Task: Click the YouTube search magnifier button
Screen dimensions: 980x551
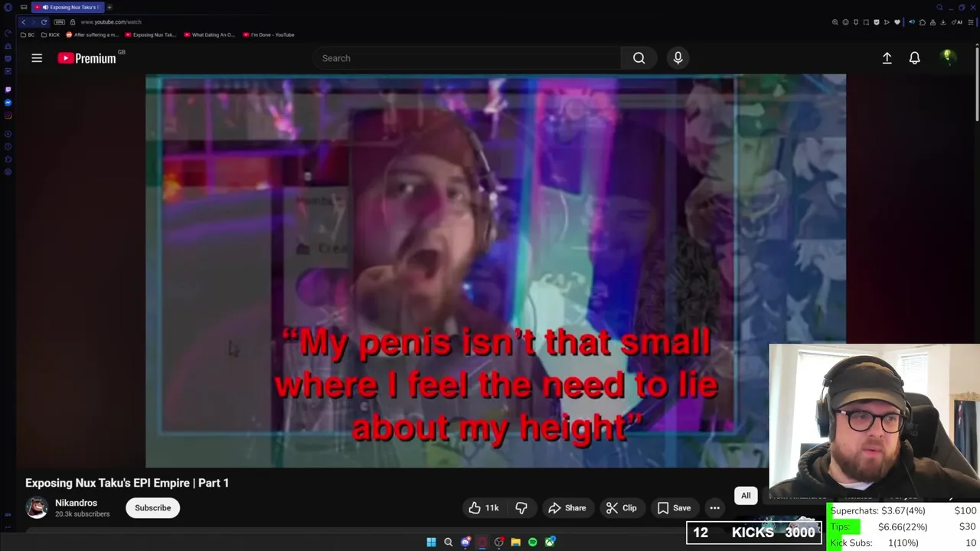Action: 639,58
